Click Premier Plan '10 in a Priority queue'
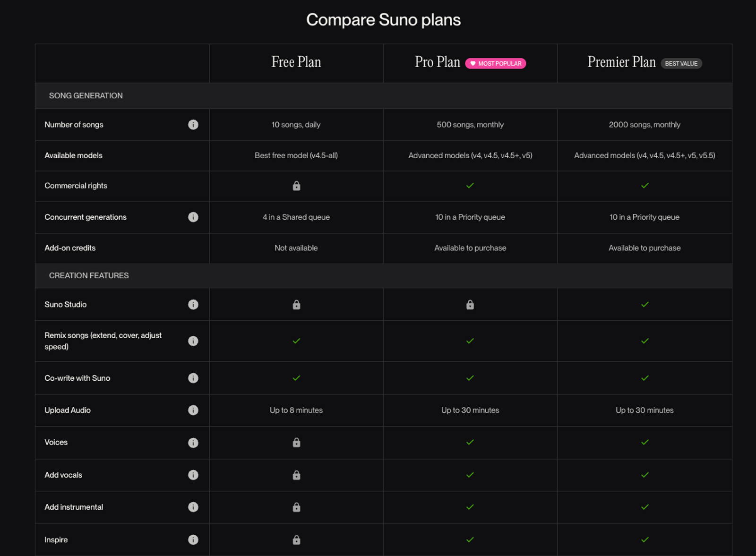The width and height of the screenshot is (756, 556). 644,217
